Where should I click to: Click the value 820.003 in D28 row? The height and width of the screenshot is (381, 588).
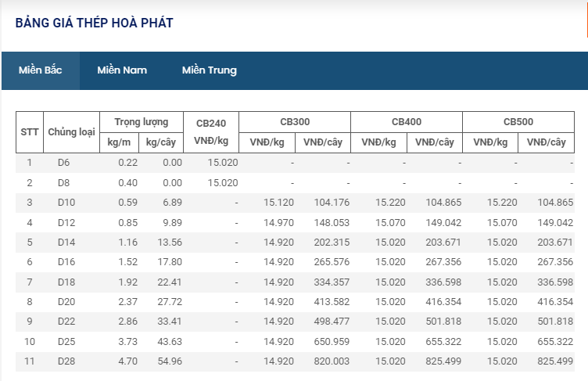click(332, 361)
